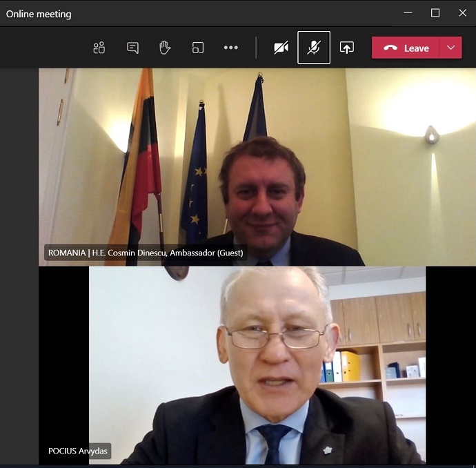Open the Share content tray

pos(347,48)
